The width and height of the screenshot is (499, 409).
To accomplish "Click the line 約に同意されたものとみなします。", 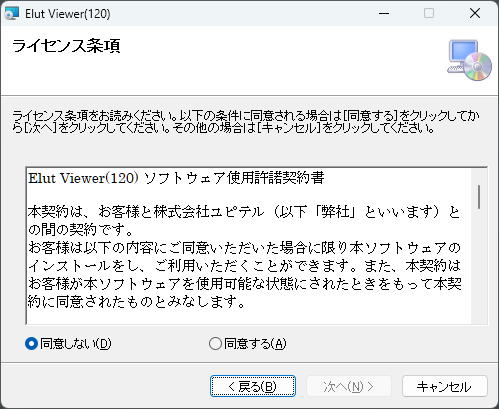I will pos(137,302).
